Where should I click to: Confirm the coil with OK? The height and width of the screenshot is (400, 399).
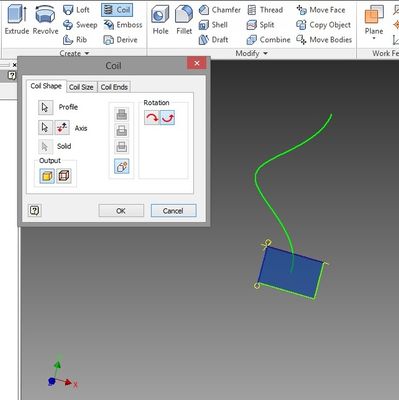click(x=121, y=211)
